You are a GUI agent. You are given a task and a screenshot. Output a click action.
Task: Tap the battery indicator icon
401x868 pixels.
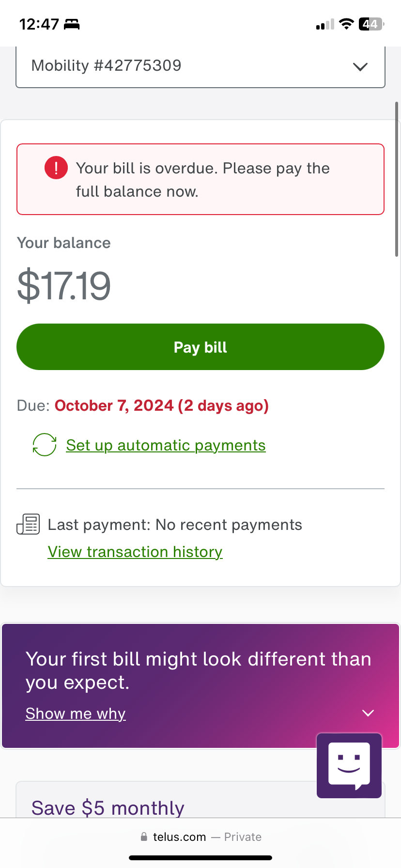pos(371,24)
